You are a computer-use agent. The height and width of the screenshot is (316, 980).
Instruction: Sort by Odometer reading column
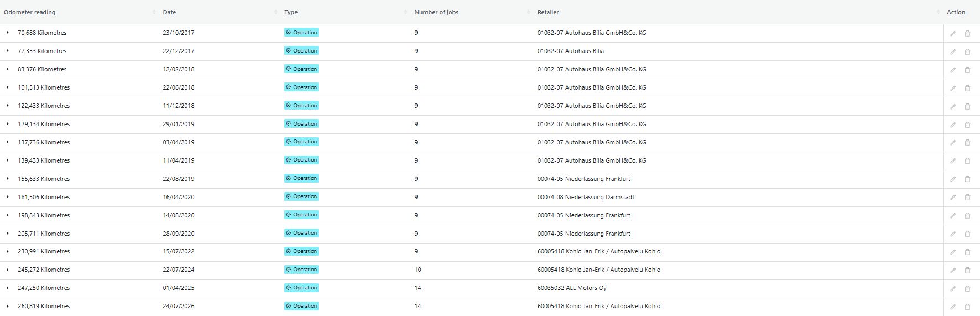154,12
